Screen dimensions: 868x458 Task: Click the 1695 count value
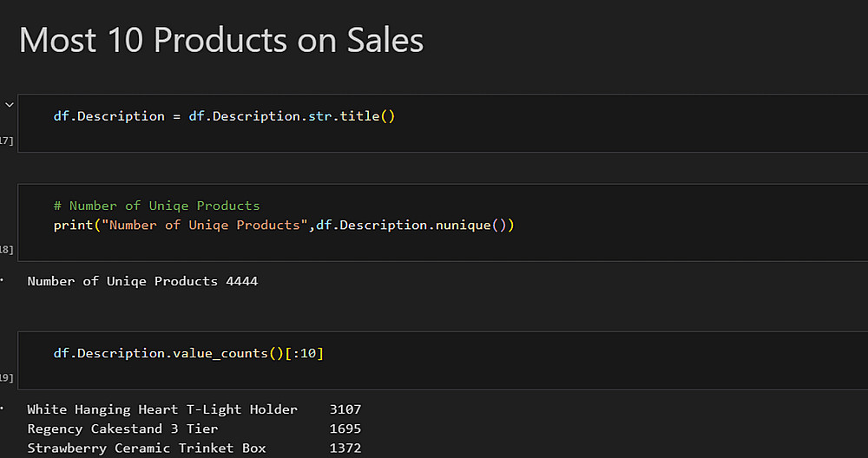pos(345,429)
